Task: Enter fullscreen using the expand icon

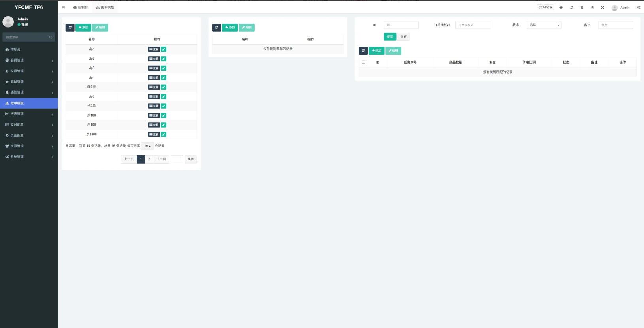Action: pyautogui.click(x=602, y=8)
